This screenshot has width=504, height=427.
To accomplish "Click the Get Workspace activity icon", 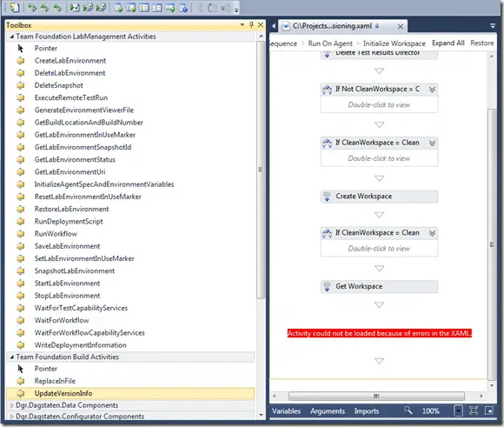I will coord(327,286).
